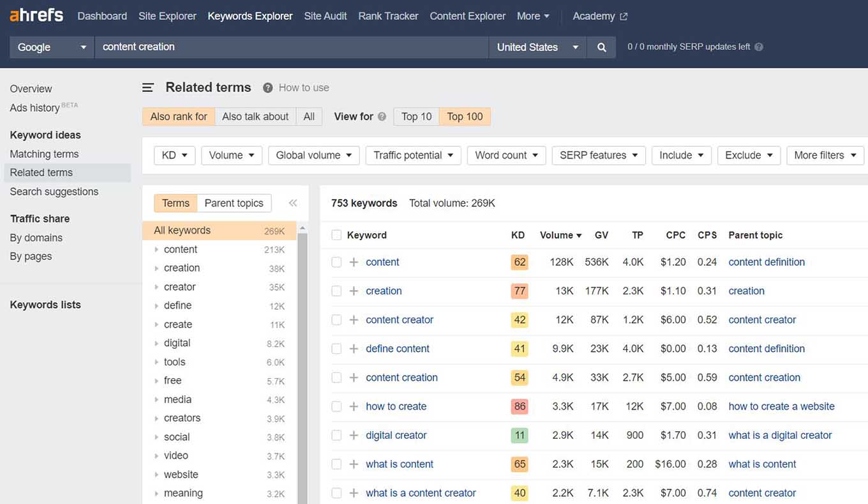
Task: Open Site Audit in top navigation
Action: coord(325,16)
